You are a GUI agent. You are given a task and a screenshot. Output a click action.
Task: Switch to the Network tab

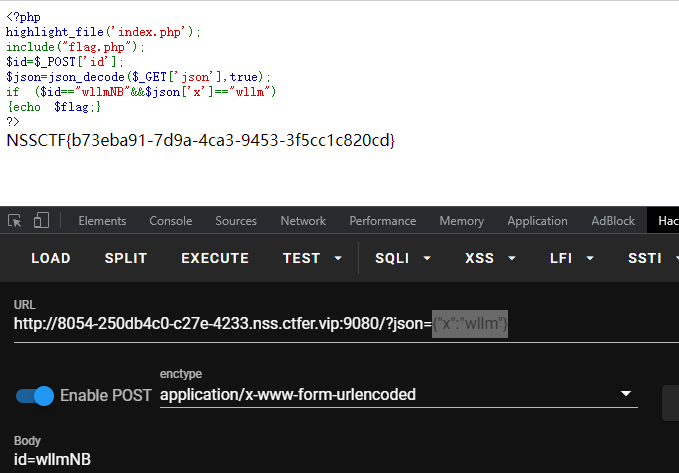pyautogui.click(x=303, y=221)
